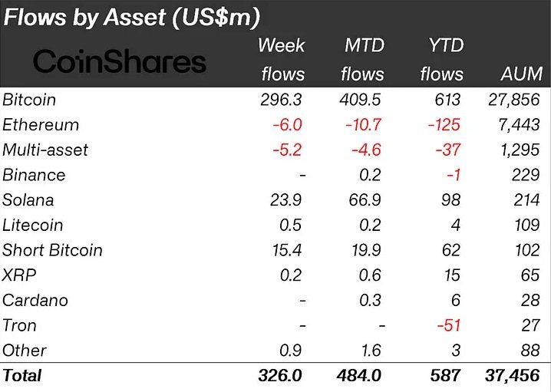Click the YTD flows column header
Screen dimensions: 551x392
442,60
